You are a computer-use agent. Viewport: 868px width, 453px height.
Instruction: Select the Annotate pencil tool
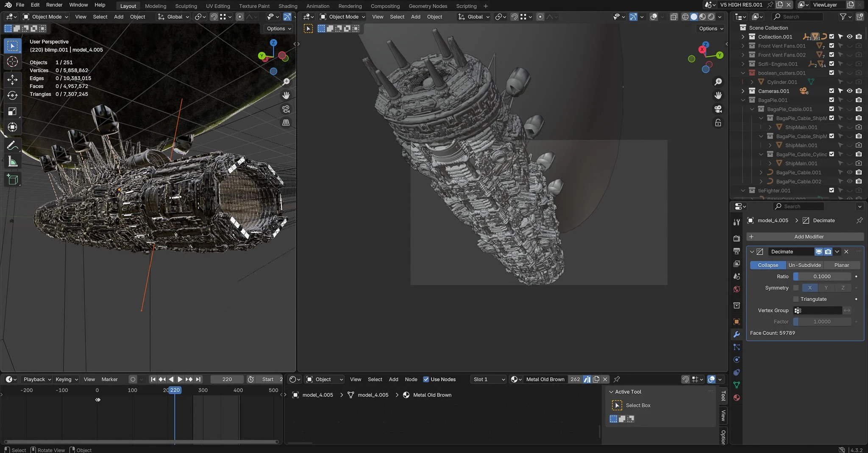[x=12, y=146]
